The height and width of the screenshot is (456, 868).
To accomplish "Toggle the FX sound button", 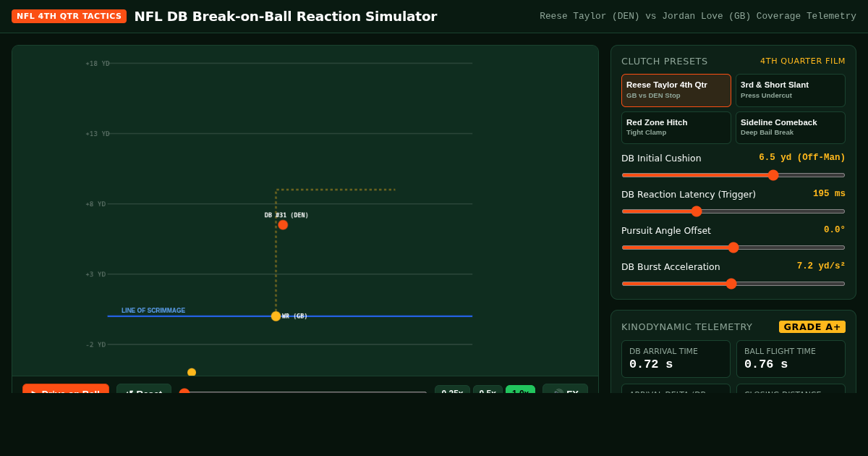I will [565, 389].
